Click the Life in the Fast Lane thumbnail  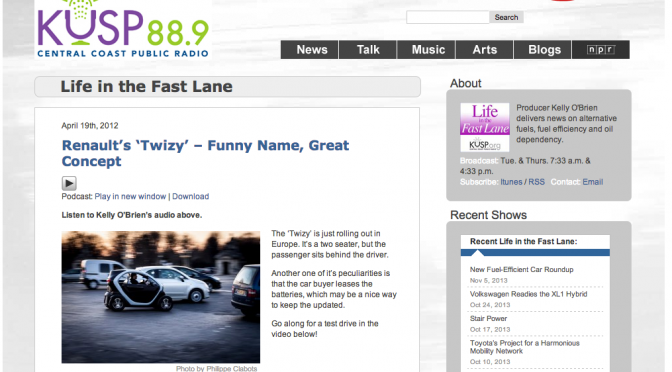pos(485,127)
